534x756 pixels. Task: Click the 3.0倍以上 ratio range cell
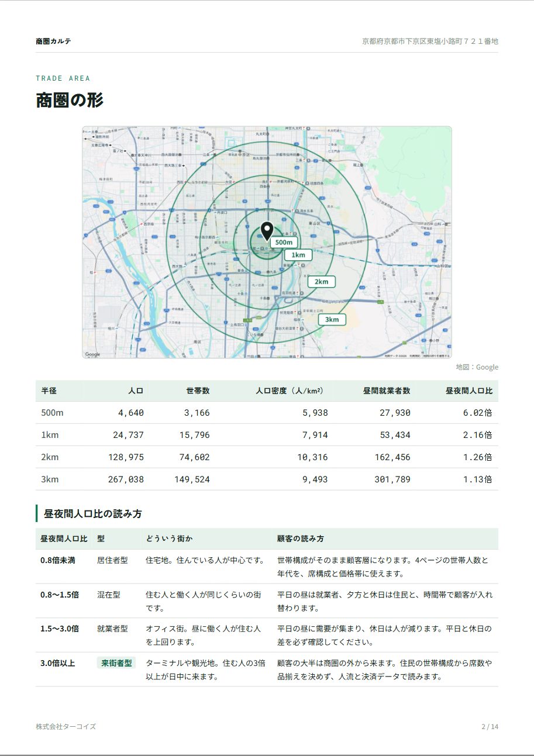[x=58, y=663]
